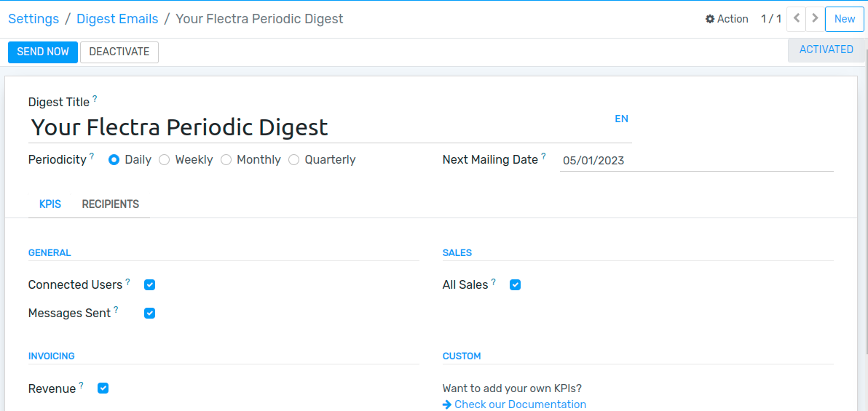This screenshot has height=411, width=868.
Task: Click the help mark beside All Sales
Action: coord(494,281)
